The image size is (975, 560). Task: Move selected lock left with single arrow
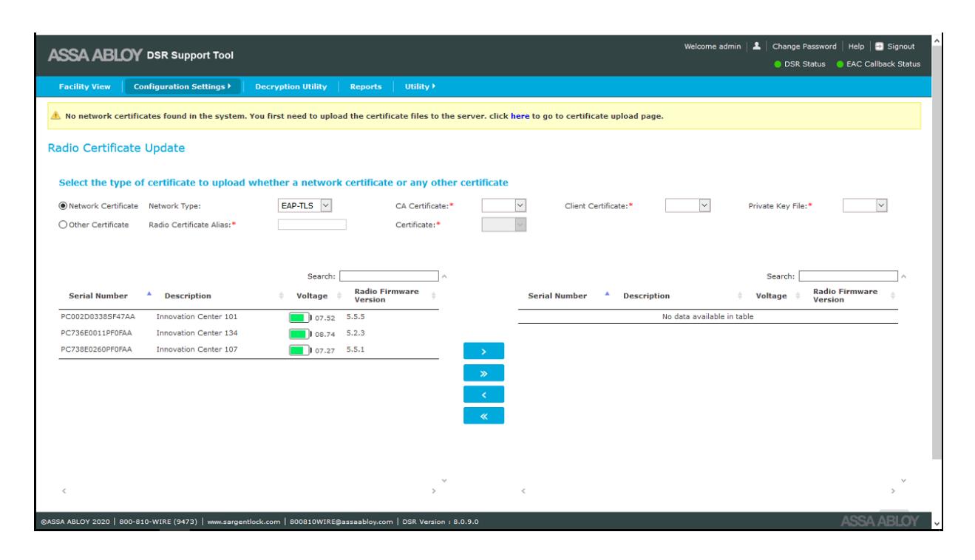tap(483, 394)
